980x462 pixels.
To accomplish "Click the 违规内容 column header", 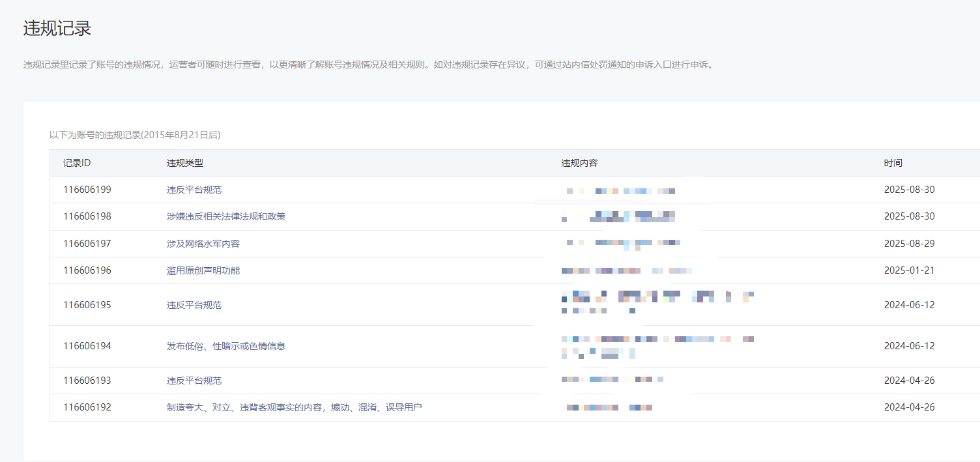I will click(579, 163).
